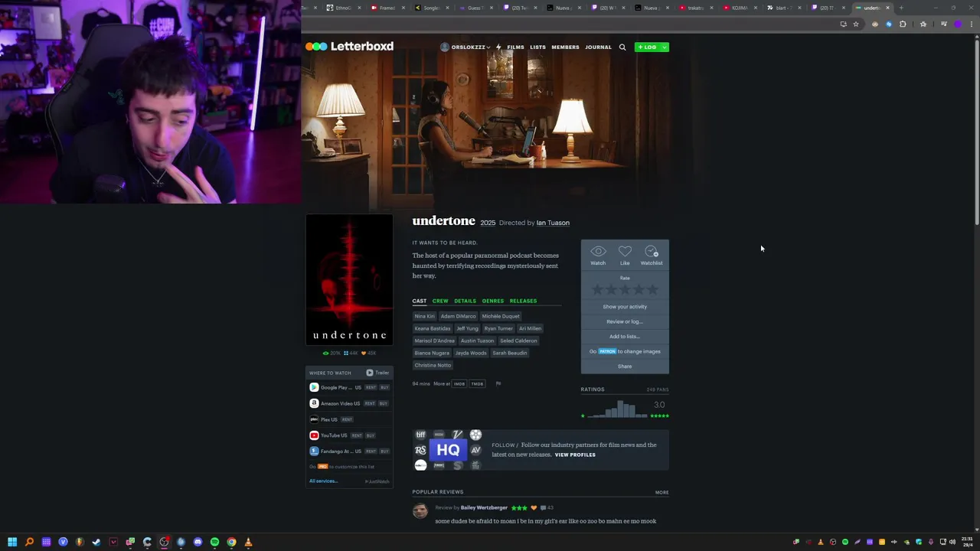Open the 3.0 average rating
980x551 pixels.
pos(659,405)
